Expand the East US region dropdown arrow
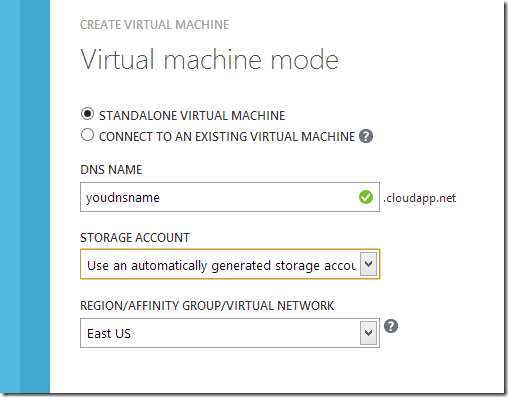Viewport: 508px width, 397px height. point(368,333)
